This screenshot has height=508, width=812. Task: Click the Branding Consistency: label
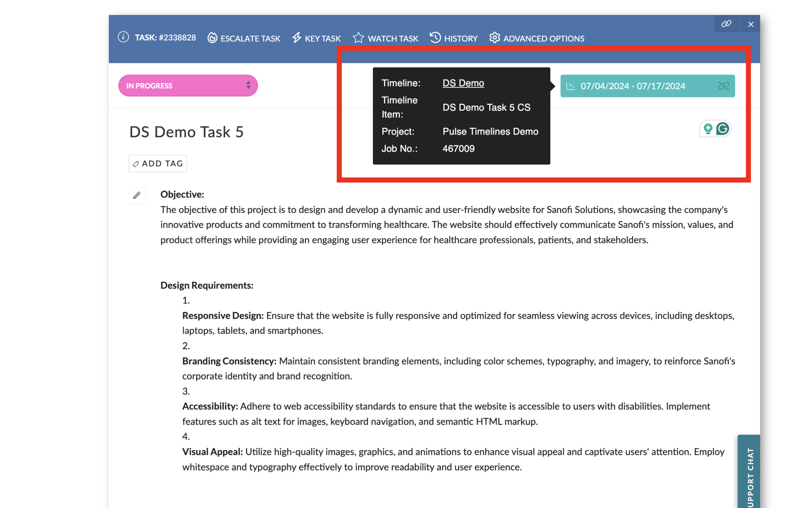point(229,361)
